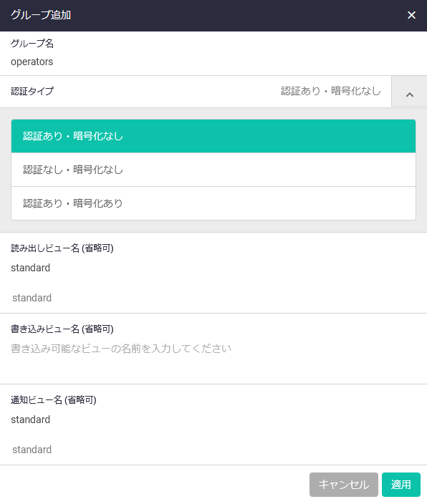
Task: Focus the 書き込みビュー名 placeholder input
Action: (x=214, y=349)
